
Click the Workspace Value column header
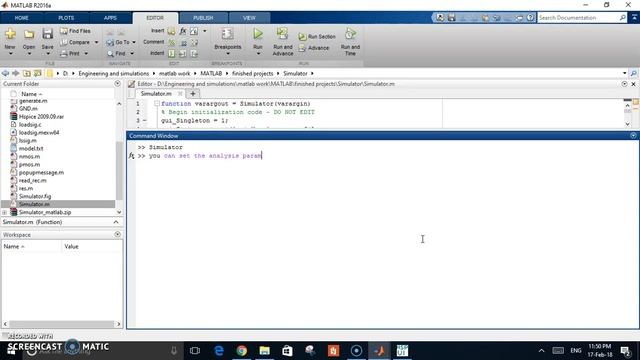pos(92,247)
